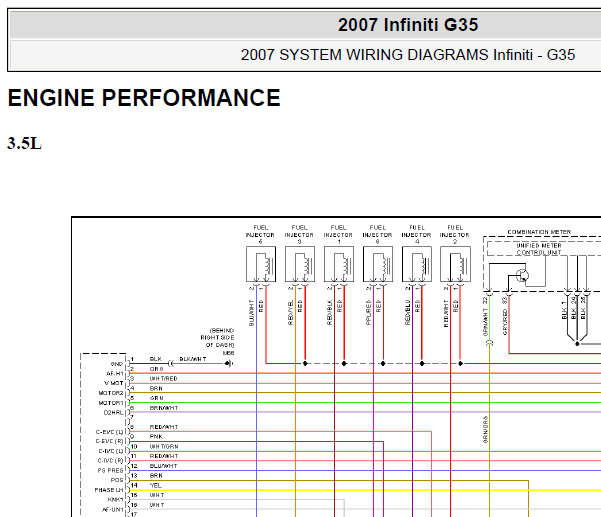The height and width of the screenshot is (517, 601).
Task: Click the 'PS PRES' pin label
Action: 110,470
